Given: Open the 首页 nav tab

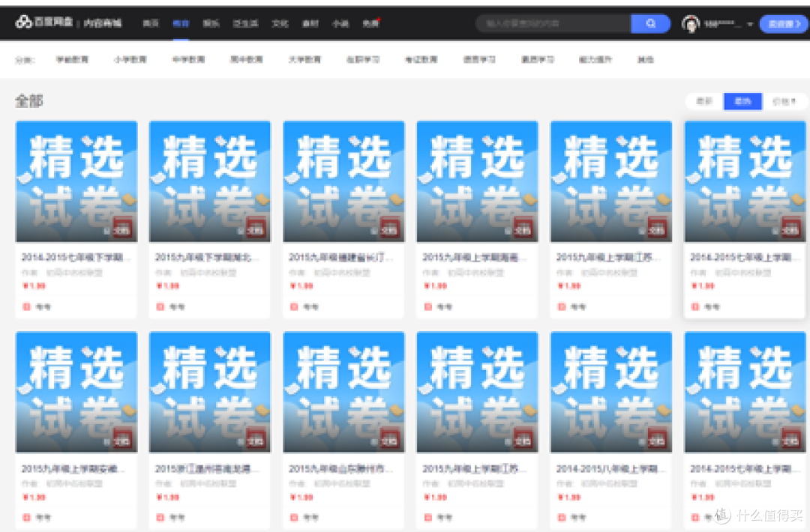Looking at the screenshot, I should coord(150,24).
